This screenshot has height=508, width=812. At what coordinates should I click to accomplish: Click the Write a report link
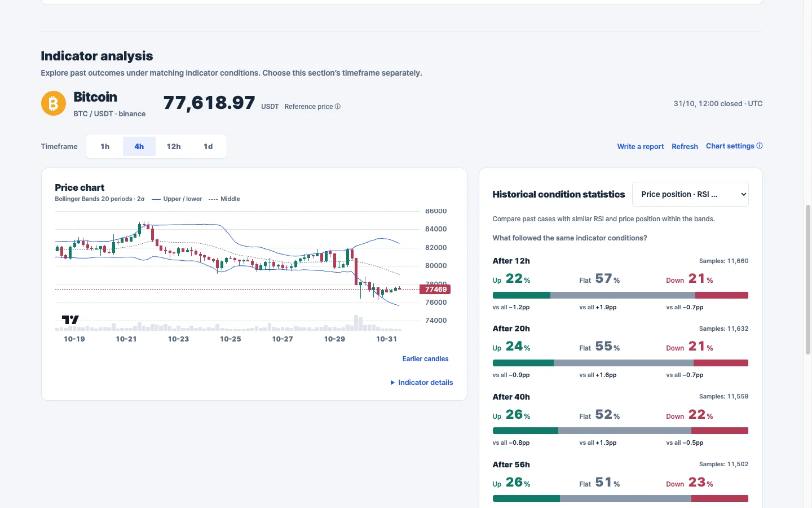point(641,146)
